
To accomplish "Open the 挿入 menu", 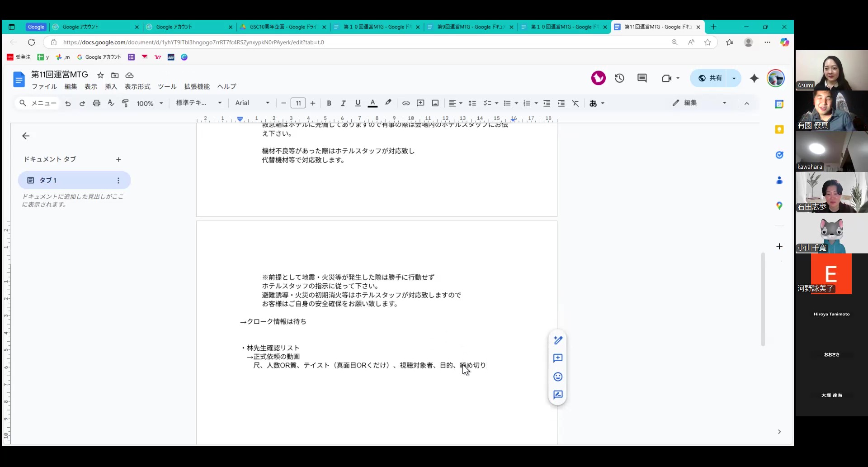I will [111, 86].
